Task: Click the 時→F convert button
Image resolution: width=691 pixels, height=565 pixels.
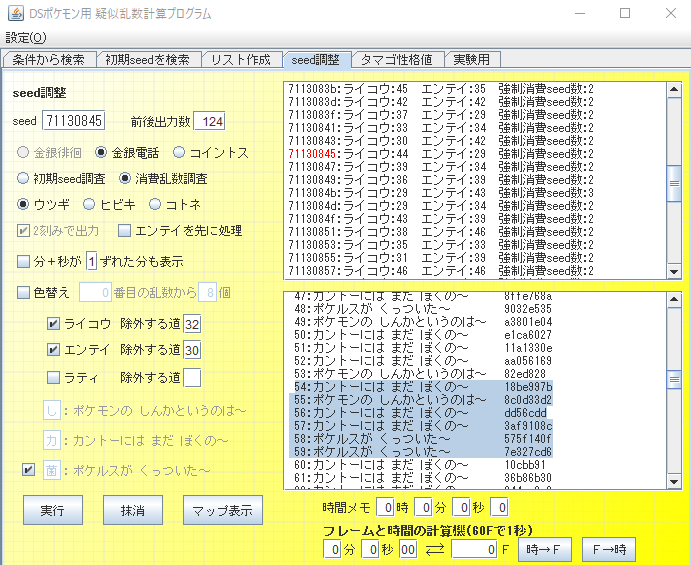Action: (x=545, y=550)
